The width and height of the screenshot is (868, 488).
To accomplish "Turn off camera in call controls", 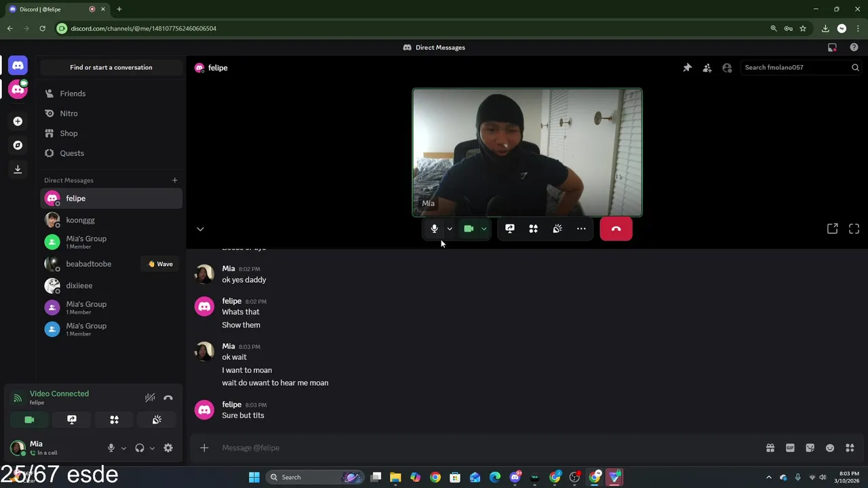I will [469, 229].
